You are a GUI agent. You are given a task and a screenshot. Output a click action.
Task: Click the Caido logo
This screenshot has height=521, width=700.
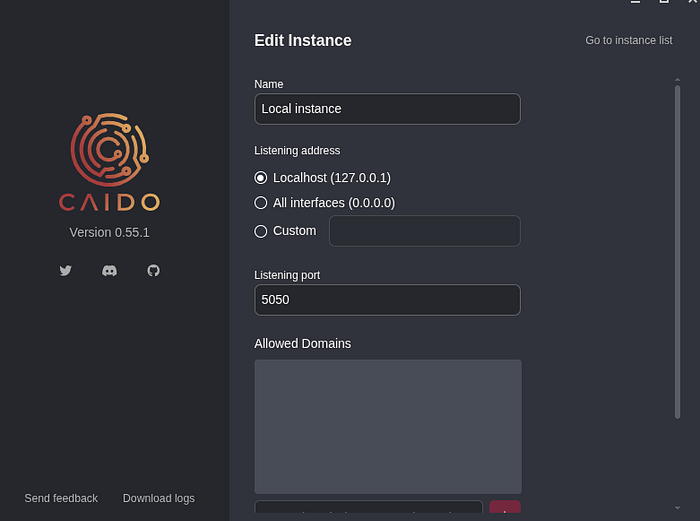(109, 162)
